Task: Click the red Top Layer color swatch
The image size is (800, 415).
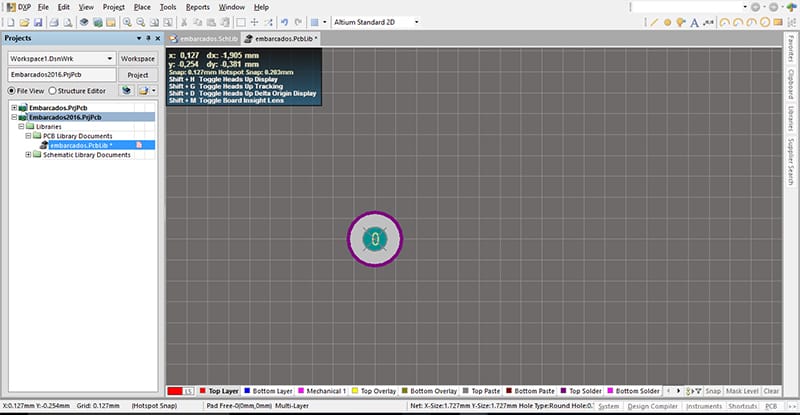Action: tap(174, 391)
